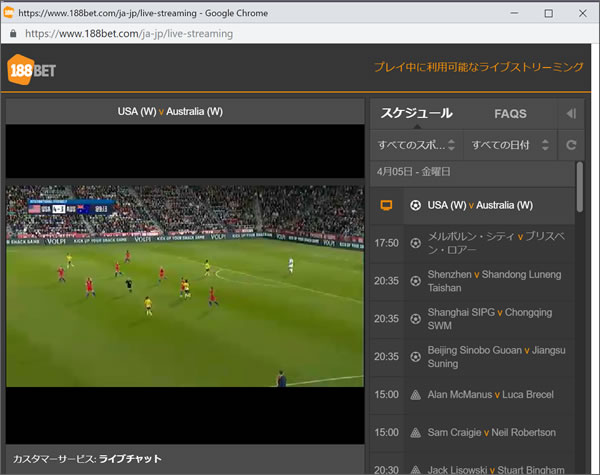Refresh the schedule list
The image size is (600, 475).
click(571, 145)
